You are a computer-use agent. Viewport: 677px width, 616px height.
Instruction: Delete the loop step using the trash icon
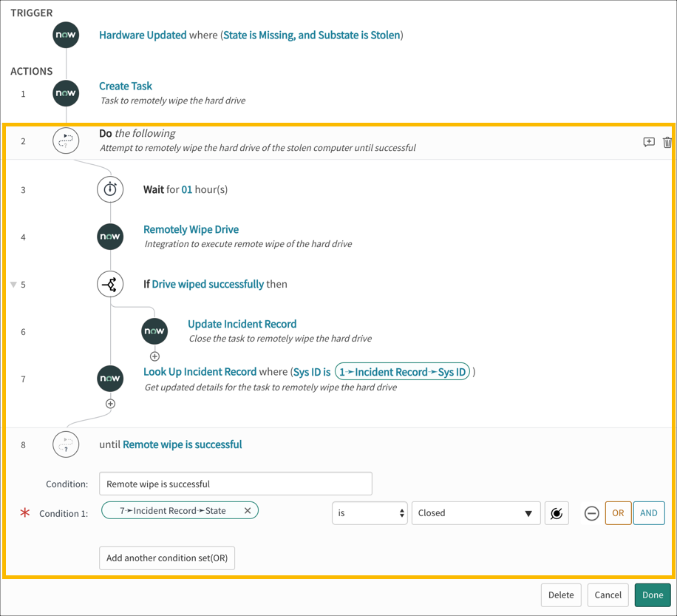point(667,142)
